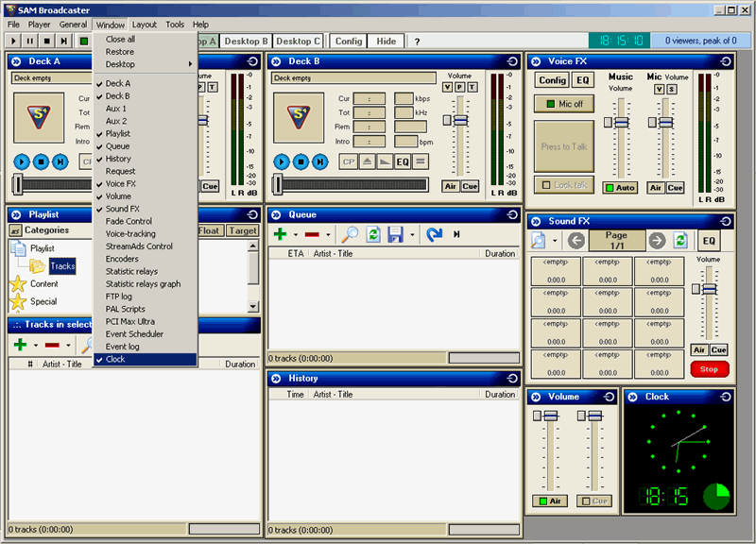Viewport: 756px width, 544px height.
Task: Click Queue blue redo arrow icon
Action: tap(435, 234)
